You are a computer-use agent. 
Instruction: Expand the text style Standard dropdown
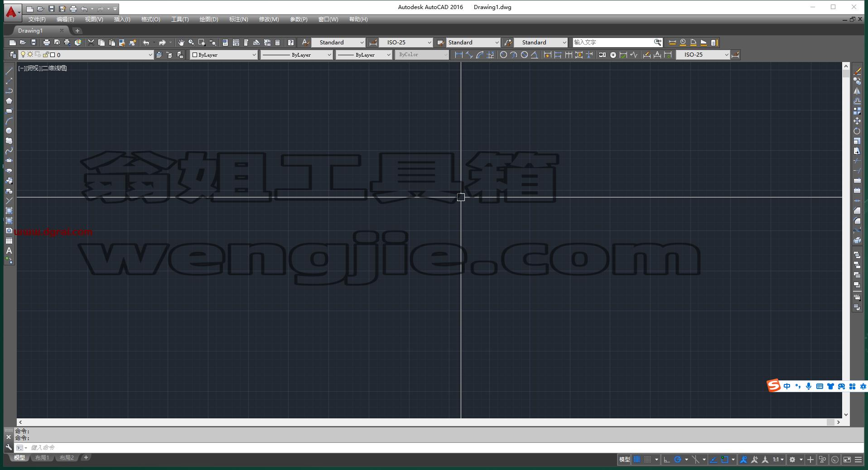point(338,42)
